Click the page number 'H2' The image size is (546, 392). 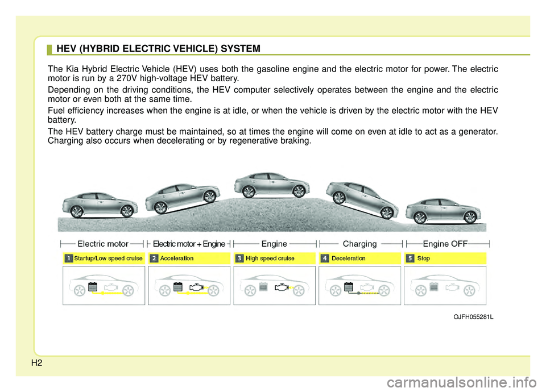36,363
